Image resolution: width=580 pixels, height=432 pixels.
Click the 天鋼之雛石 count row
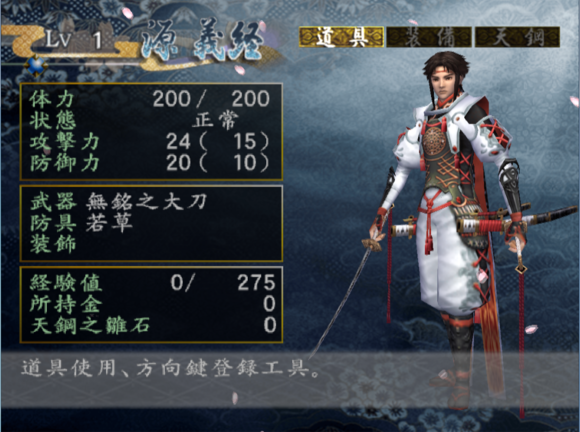(x=152, y=325)
